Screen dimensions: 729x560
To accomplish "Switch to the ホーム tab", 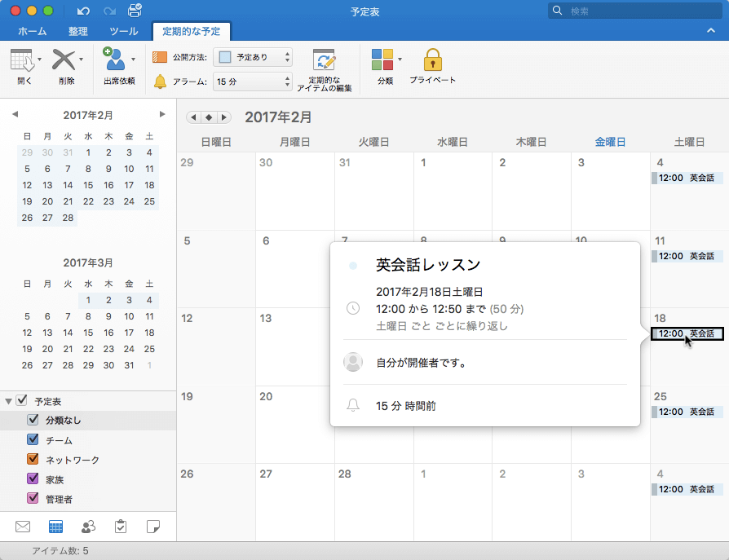I will tap(33, 31).
